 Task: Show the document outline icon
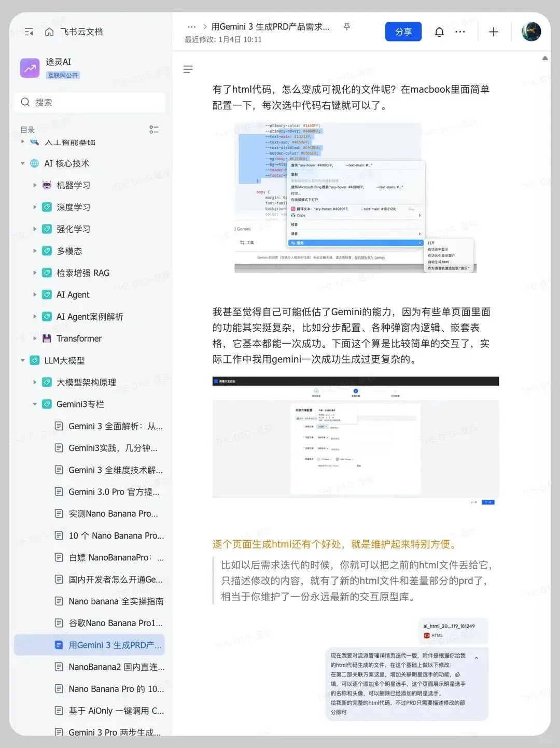tap(188, 69)
